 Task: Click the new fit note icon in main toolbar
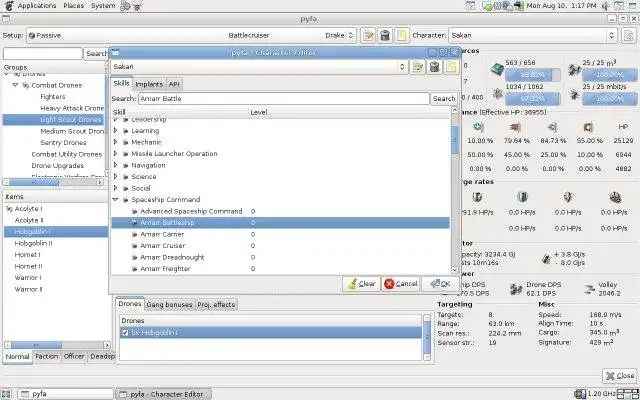coord(402,36)
